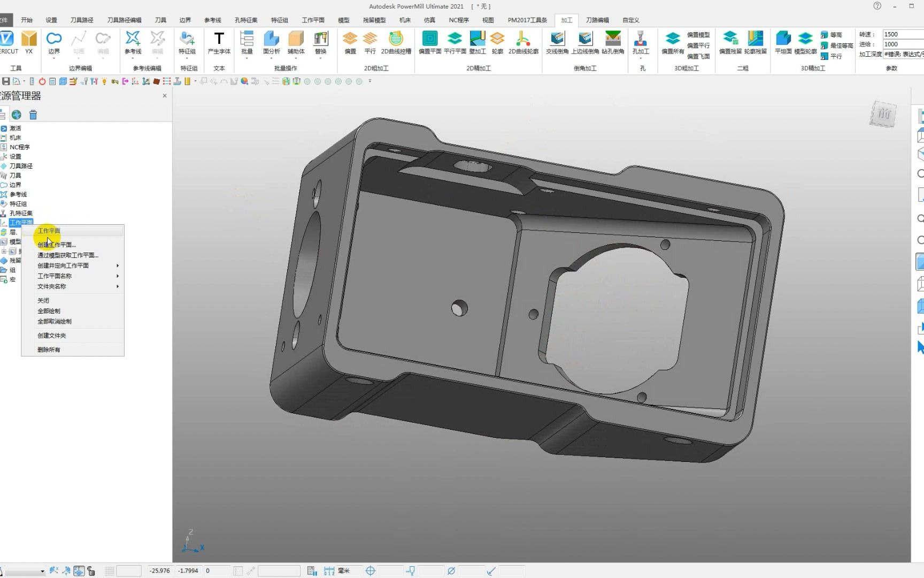Click the 转速 spindle speed input field
The image size is (924, 578).
pyautogui.click(x=903, y=34)
